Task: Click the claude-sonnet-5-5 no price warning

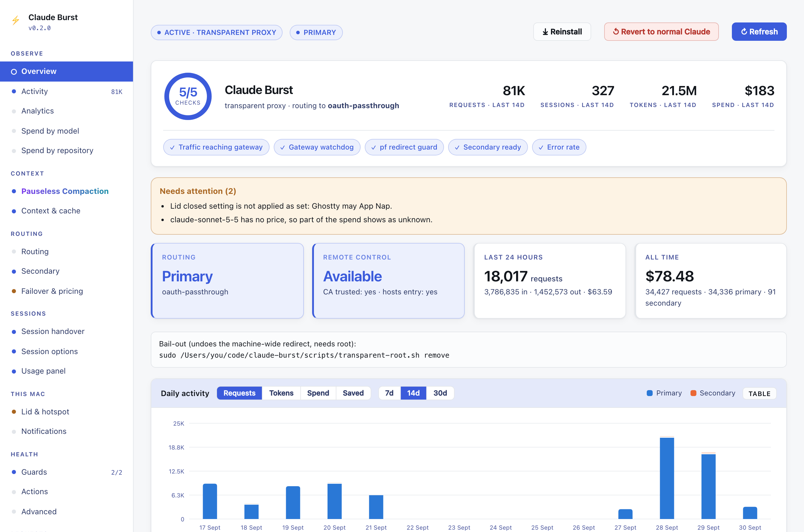Action: coord(301,220)
